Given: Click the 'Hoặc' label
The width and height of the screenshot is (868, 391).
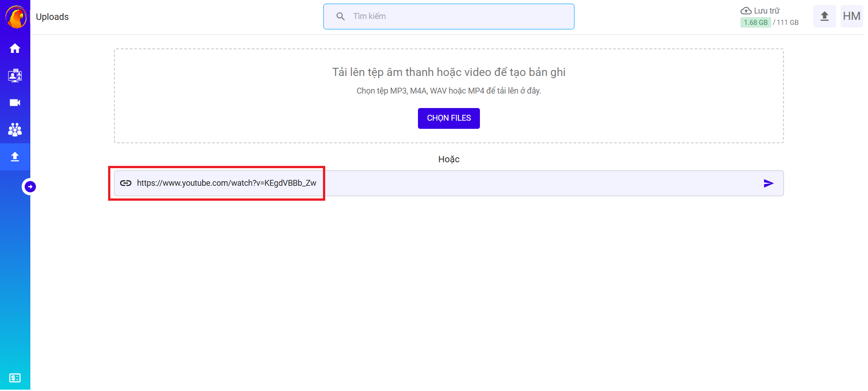Looking at the screenshot, I should point(449,159).
